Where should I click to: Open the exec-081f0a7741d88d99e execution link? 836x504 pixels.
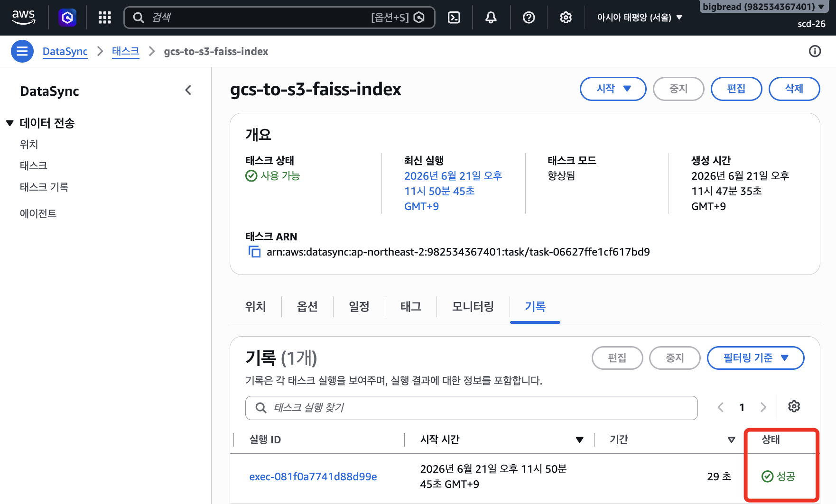click(x=313, y=477)
